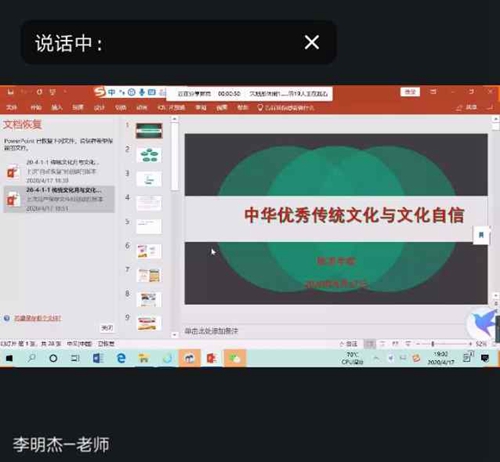Viewport: 500px width, 462px height.
Task: Open the 文件 menu tab
Action: [11, 107]
